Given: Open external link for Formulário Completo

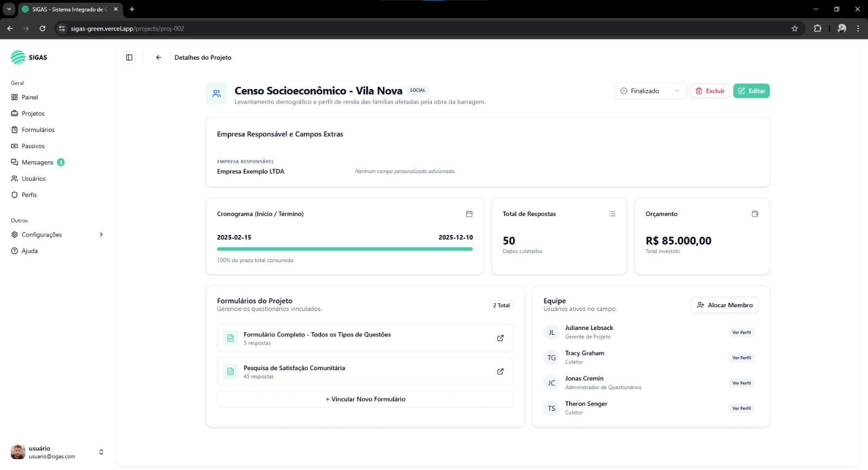Looking at the screenshot, I should point(500,338).
